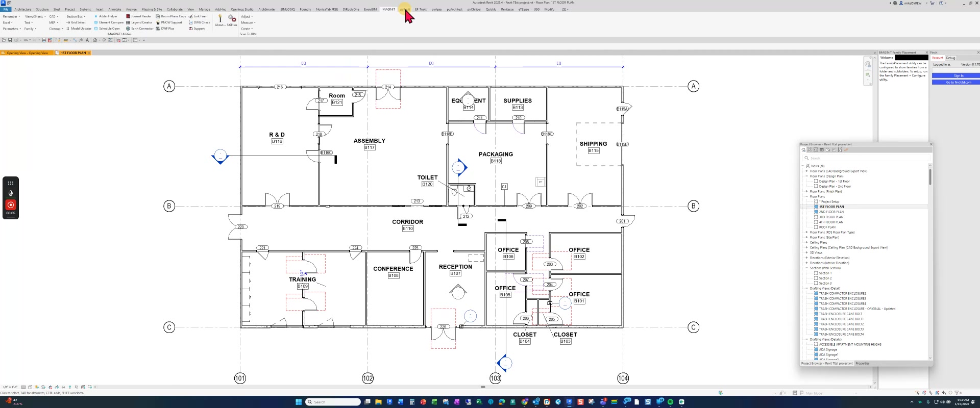Click the Sign In button in Finch panel

959,75
